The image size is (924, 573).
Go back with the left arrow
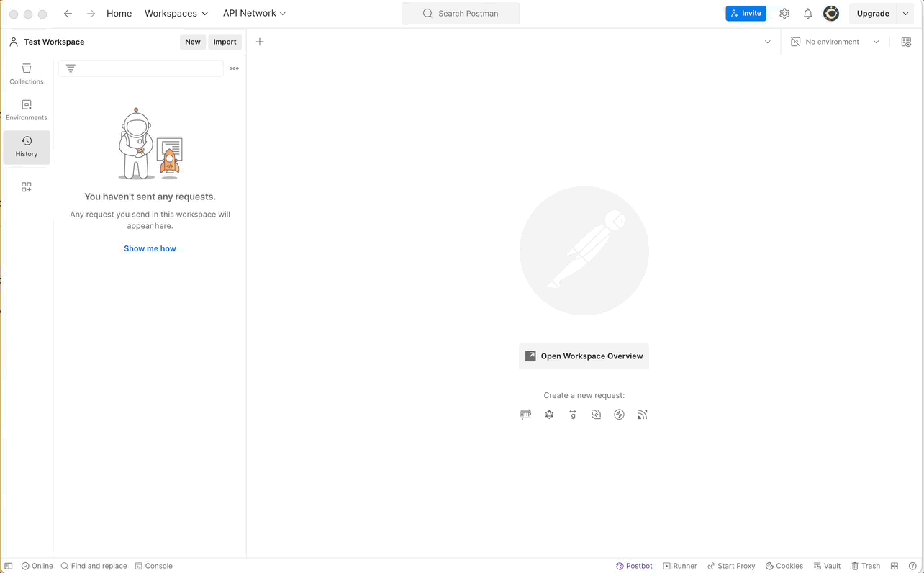click(x=68, y=14)
